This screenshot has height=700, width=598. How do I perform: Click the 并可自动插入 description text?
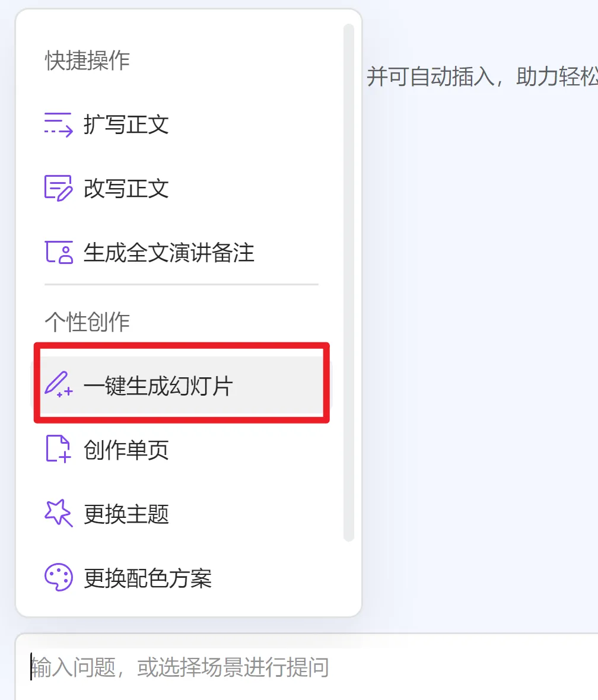pos(482,77)
